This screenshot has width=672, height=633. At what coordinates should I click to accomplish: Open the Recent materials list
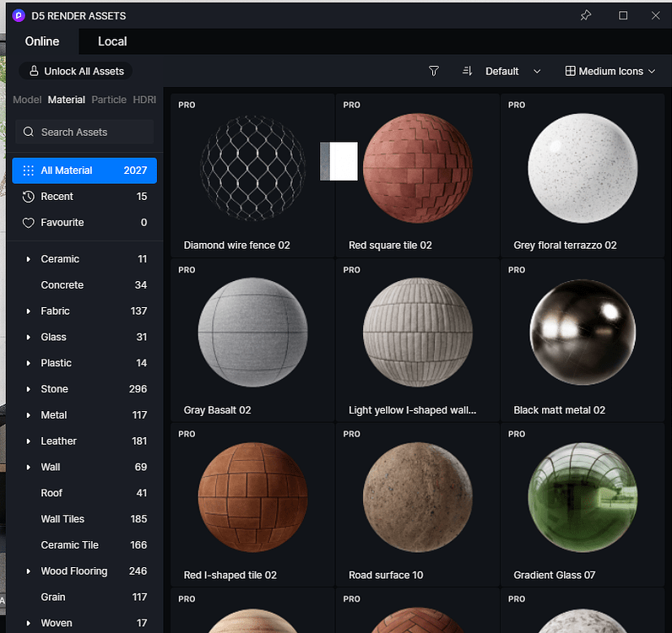[x=84, y=197]
